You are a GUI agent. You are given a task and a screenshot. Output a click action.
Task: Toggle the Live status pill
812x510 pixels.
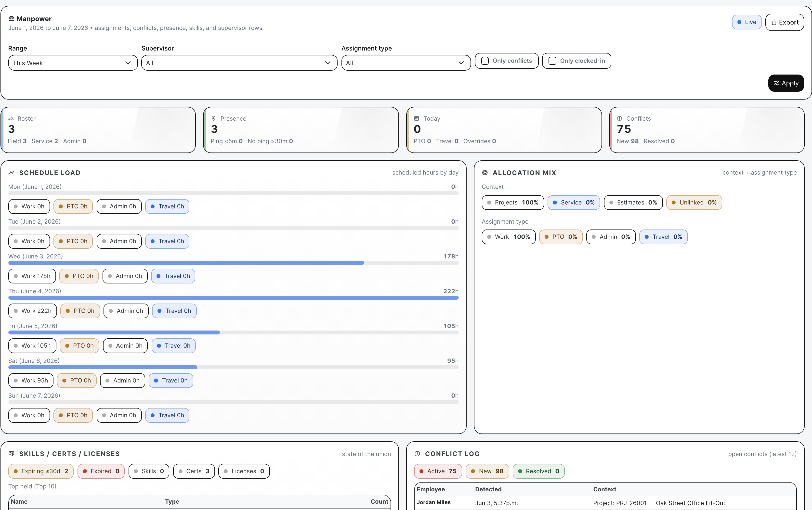pos(747,22)
